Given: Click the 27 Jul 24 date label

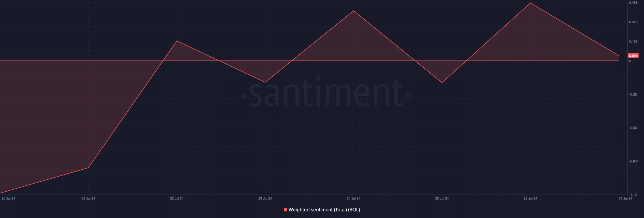Looking at the screenshot, I should 625,198.
